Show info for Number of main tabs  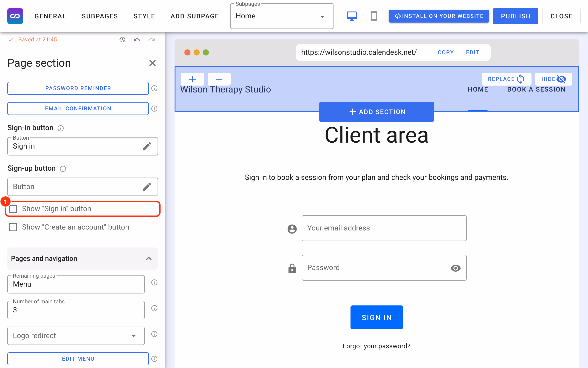click(154, 308)
